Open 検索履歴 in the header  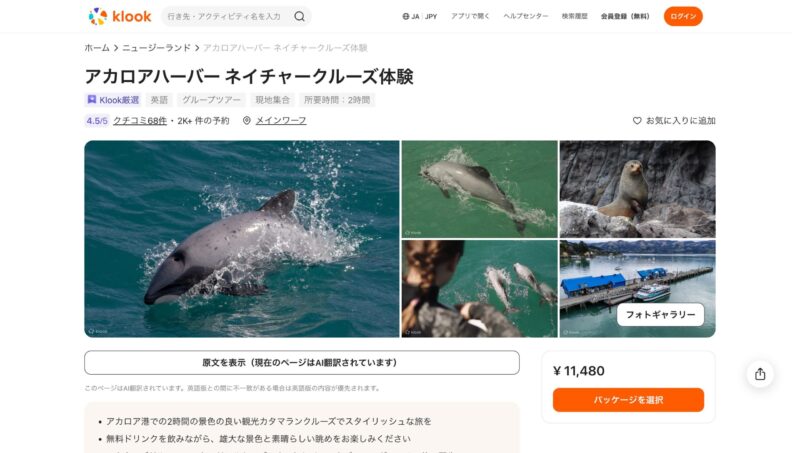pos(574,16)
